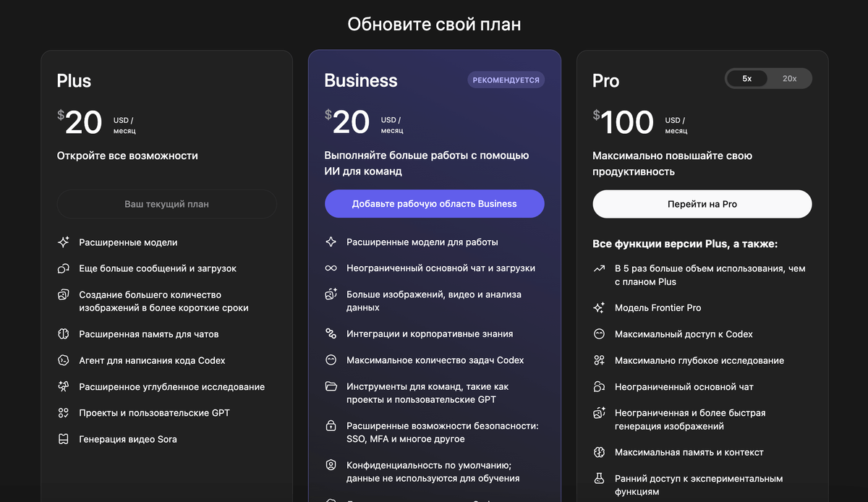
Task: Click the image icon beside 'Больше изображений, видео и анализа'
Action: pos(331,294)
